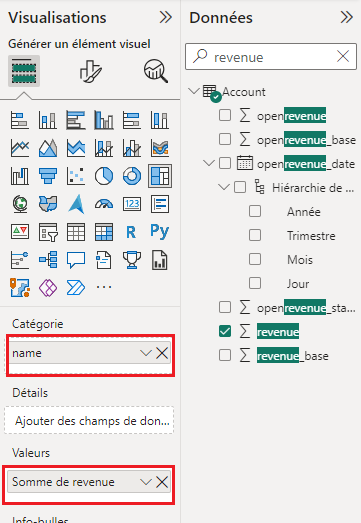Image resolution: width=361 pixels, height=523 pixels.
Task: Select the clustered bar chart visual
Action: pos(76,120)
